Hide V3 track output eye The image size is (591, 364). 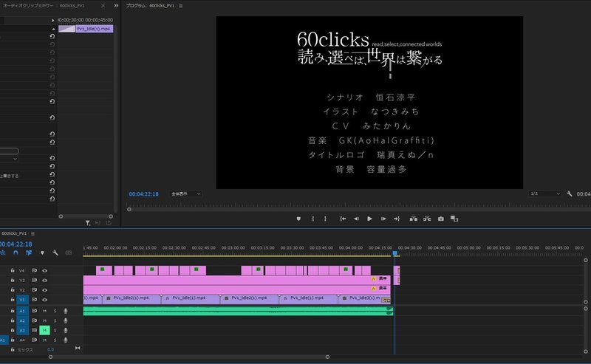pos(45,281)
